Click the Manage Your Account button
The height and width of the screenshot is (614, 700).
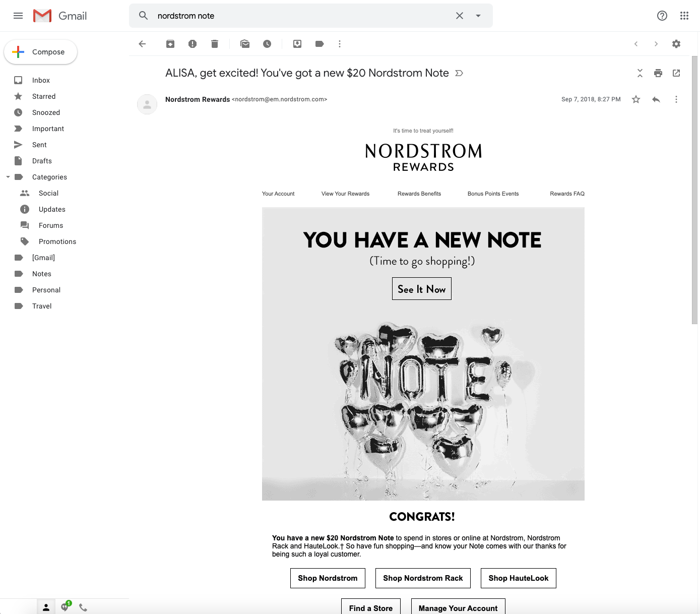coord(458,606)
